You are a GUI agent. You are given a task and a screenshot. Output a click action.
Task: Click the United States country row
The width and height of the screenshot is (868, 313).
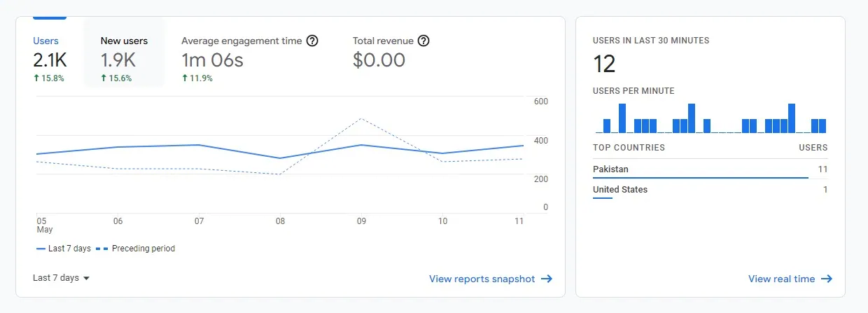[710, 190]
